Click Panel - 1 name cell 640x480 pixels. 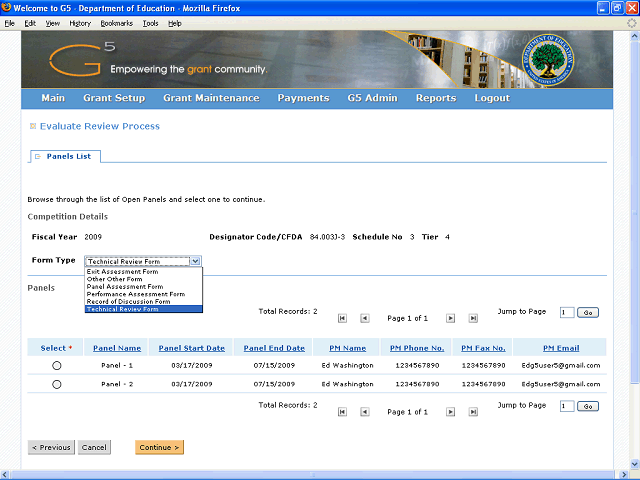point(117,366)
